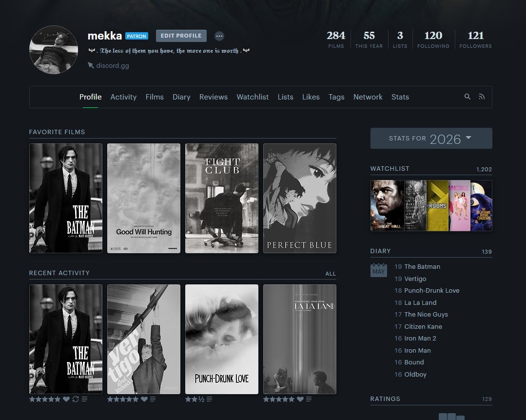The height and width of the screenshot is (420, 526).
Task: Open diary entry Iron Man 2
Action: point(420,338)
